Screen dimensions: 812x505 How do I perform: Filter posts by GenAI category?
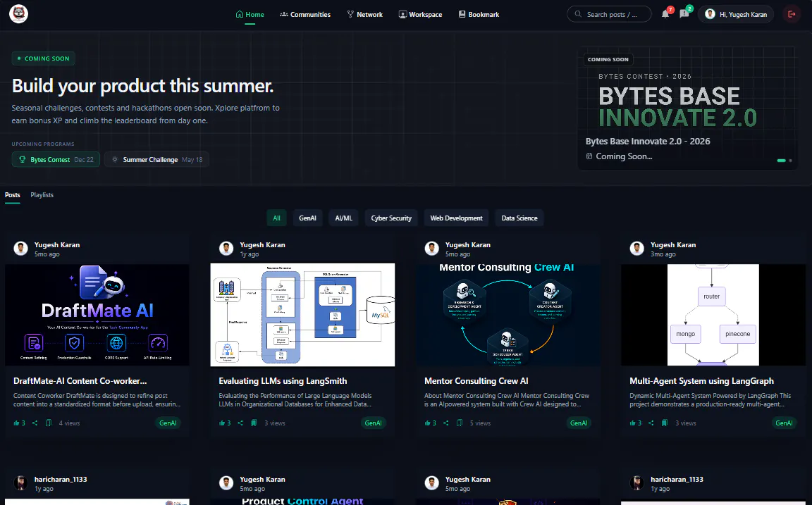(307, 218)
